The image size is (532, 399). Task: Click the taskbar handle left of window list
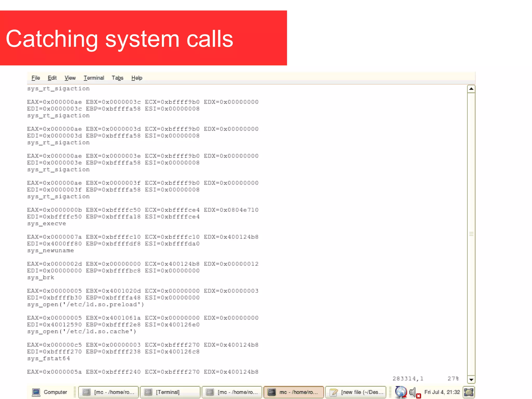pos(75,392)
